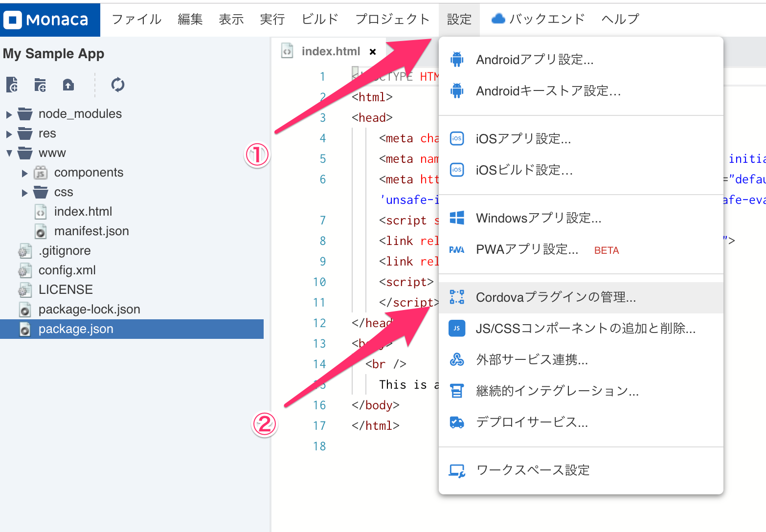The image size is (766, 532).
Task: Choose JS/CSSコンポーネントの追加と削除... entry
Action: 581,329
